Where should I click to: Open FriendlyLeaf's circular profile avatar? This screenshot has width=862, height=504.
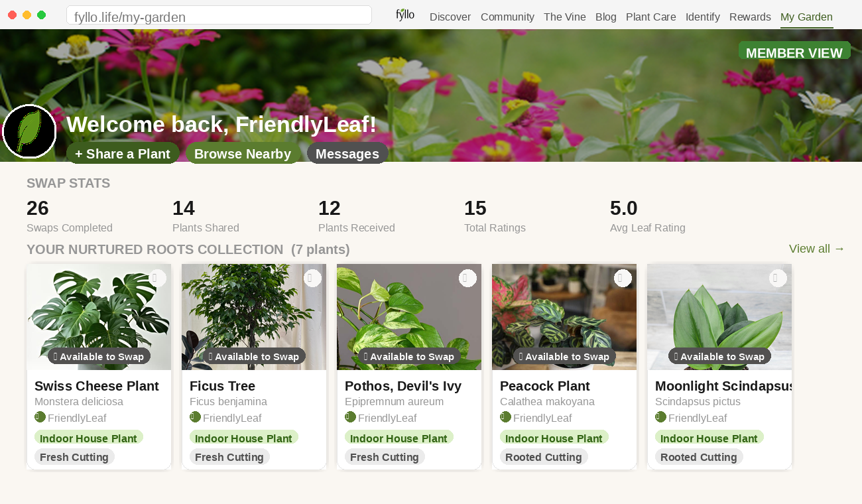(x=29, y=132)
